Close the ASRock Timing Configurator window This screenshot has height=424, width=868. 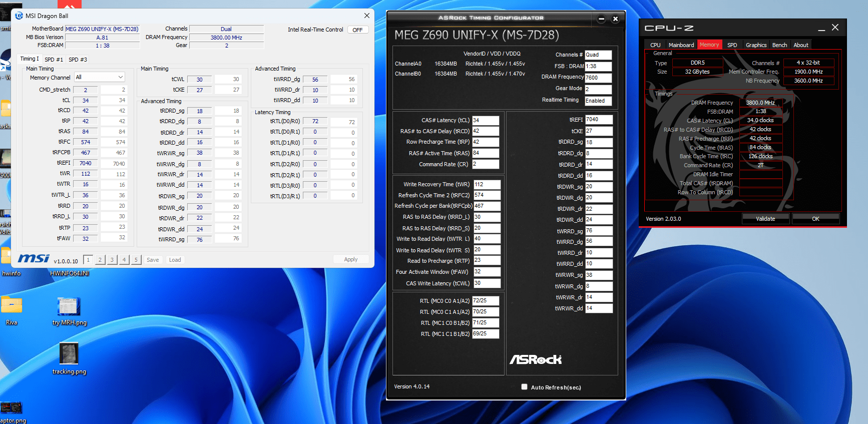coord(615,19)
